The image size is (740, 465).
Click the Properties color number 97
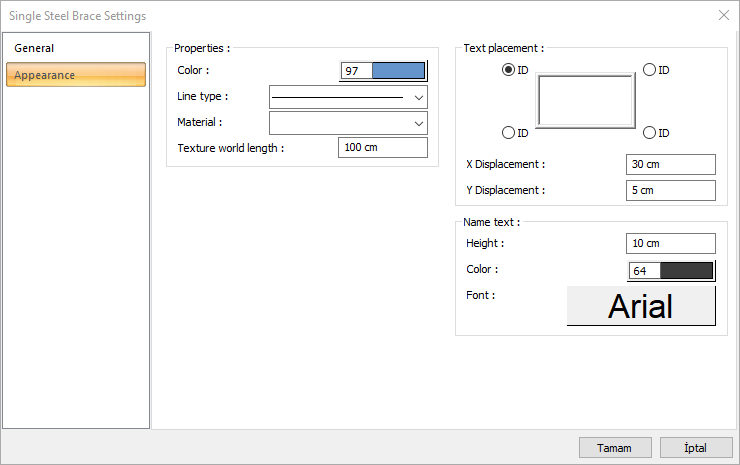pyautogui.click(x=355, y=71)
